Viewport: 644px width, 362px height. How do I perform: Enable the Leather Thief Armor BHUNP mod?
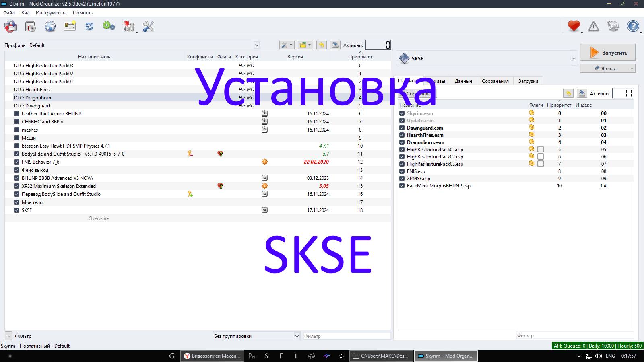point(16,113)
